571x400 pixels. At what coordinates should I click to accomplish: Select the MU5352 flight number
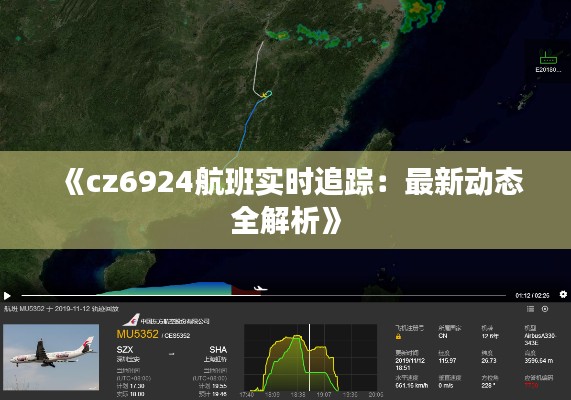pyautogui.click(x=137, y=334)
